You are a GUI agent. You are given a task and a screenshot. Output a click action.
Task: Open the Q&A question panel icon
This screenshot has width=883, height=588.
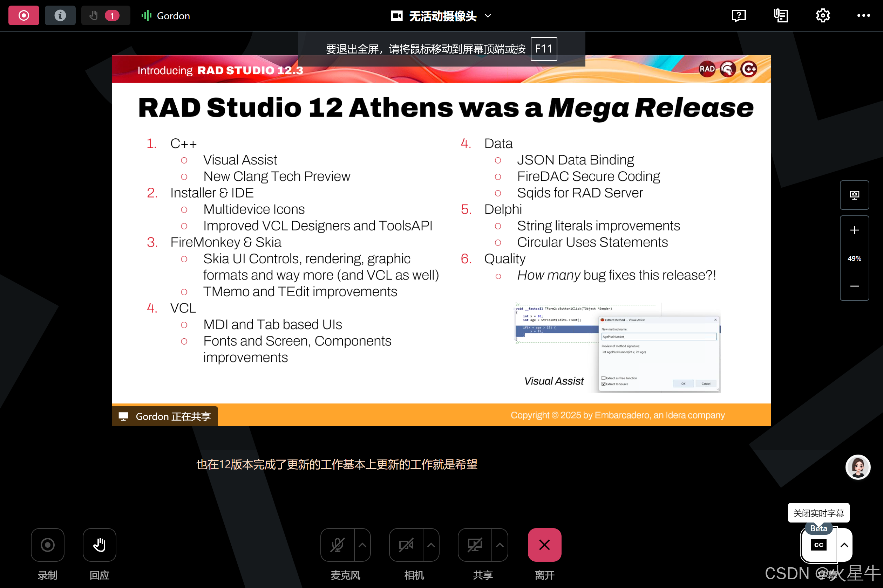click(739, 15)
